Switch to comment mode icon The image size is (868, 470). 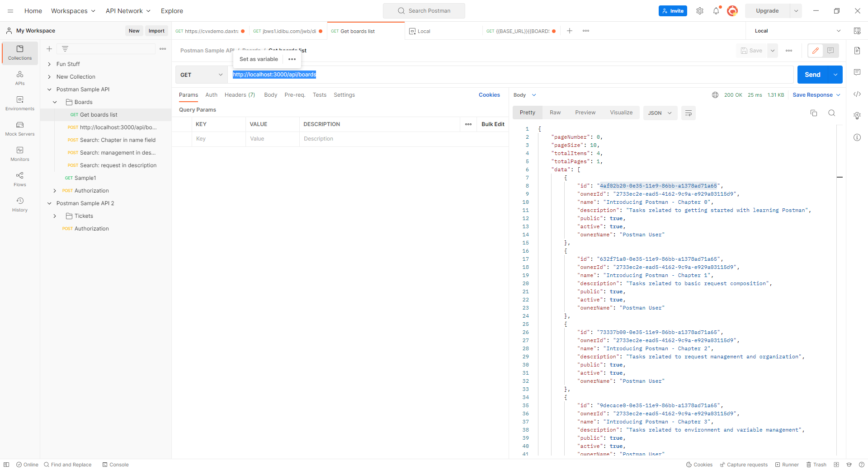(831, 51)
